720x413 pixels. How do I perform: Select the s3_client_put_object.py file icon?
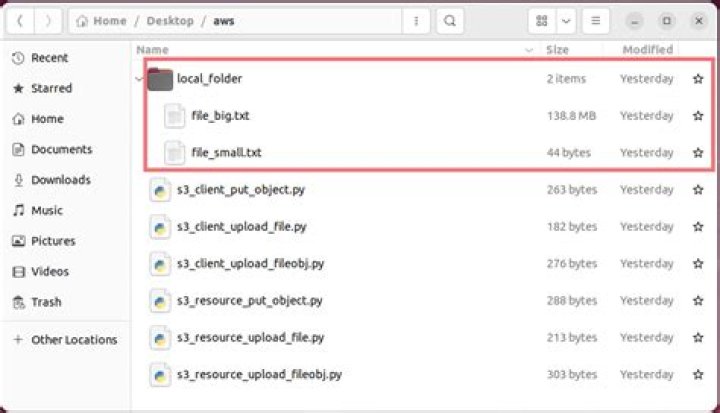click(x=160, y=190)
